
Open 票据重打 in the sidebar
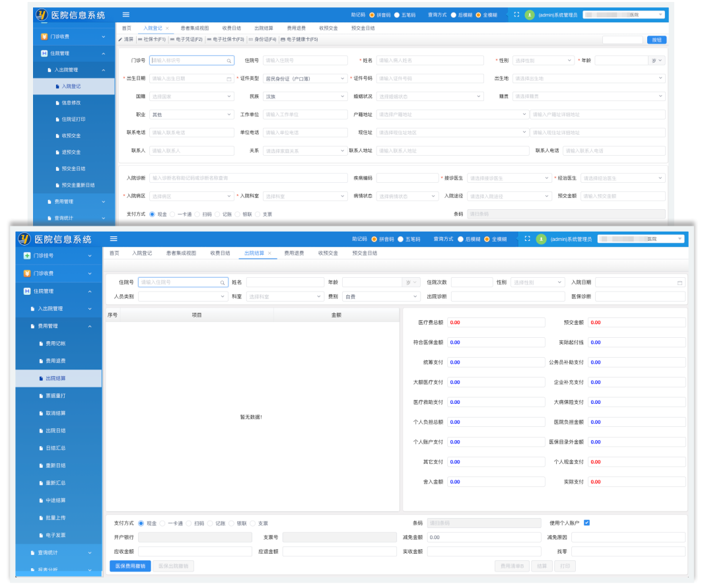click(55, 396)
